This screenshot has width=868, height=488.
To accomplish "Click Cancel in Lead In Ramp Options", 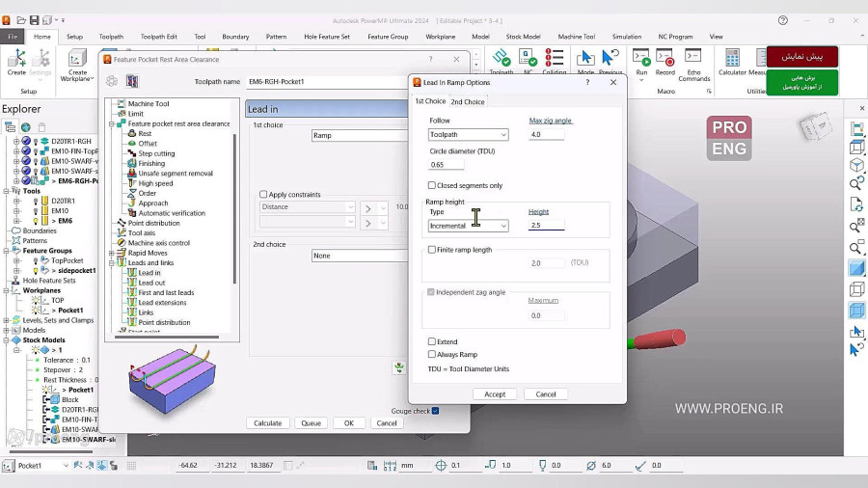I will (545, 394).
